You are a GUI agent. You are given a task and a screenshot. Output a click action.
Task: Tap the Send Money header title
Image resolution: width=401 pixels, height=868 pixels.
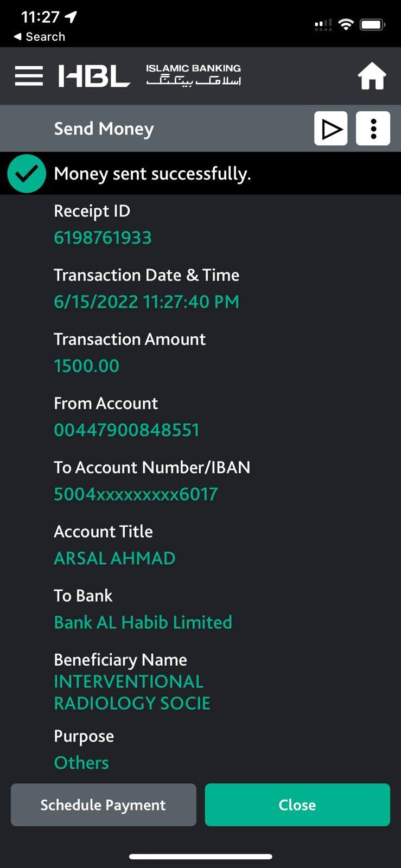pos(104,129)
